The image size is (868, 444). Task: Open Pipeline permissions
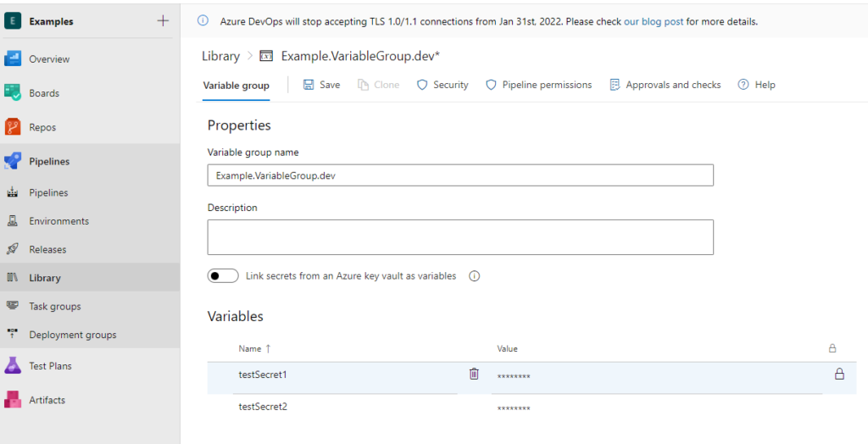[x=538, y=85]
